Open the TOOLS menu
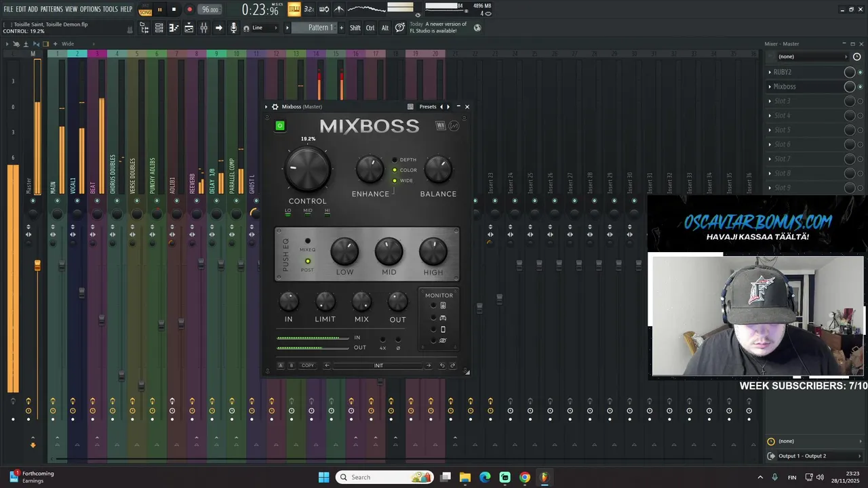Image resolution: width=868 pixels, height=488 pixels. [x=111, y=9]
